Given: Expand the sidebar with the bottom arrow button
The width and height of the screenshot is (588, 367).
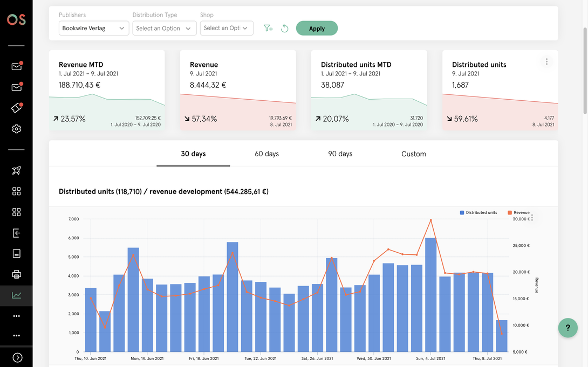Looking at the screenshot, I should click(17, 358).
